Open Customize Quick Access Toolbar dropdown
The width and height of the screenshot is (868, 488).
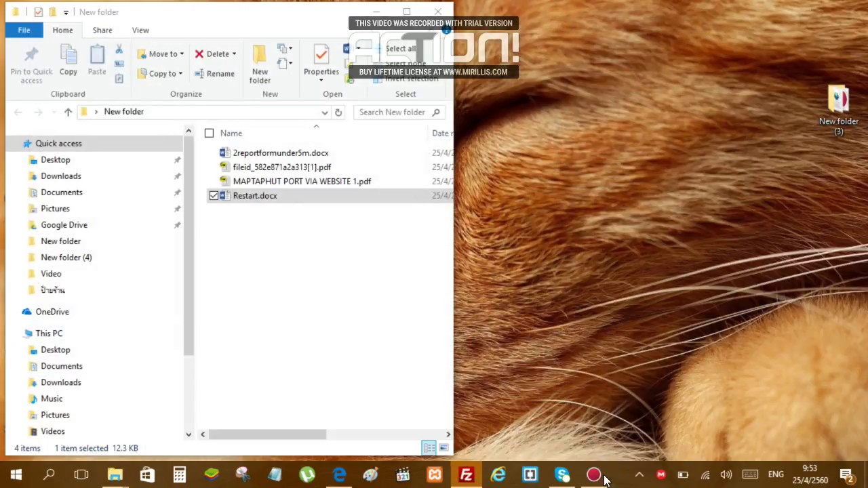point(66,12)
